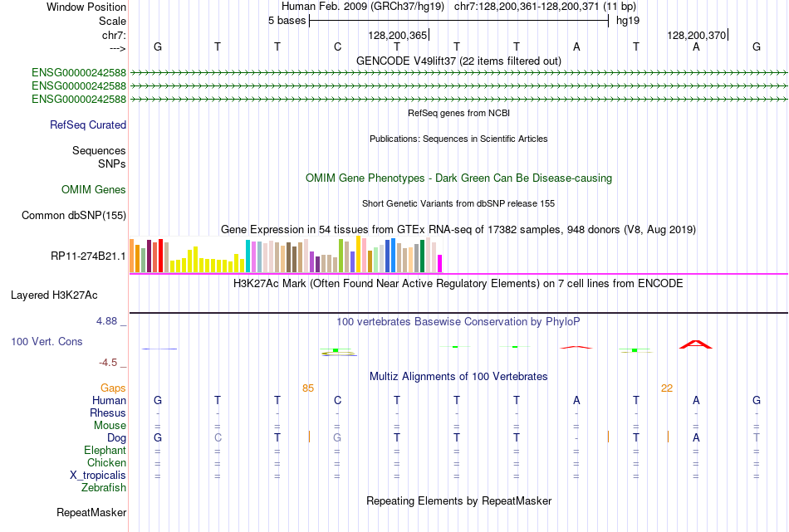Select the chr7: base position label
The image size is (789, 532).
click(114, 35)
